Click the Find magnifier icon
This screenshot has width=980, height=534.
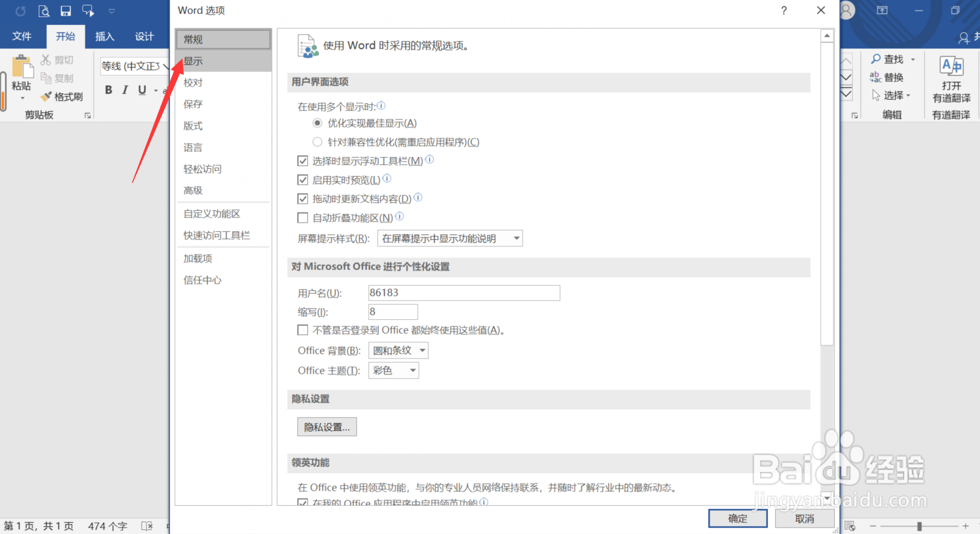[x=876, y=59]
